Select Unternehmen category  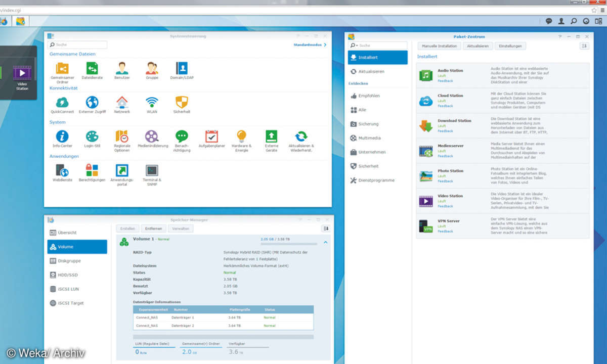(x=378, y=152)
